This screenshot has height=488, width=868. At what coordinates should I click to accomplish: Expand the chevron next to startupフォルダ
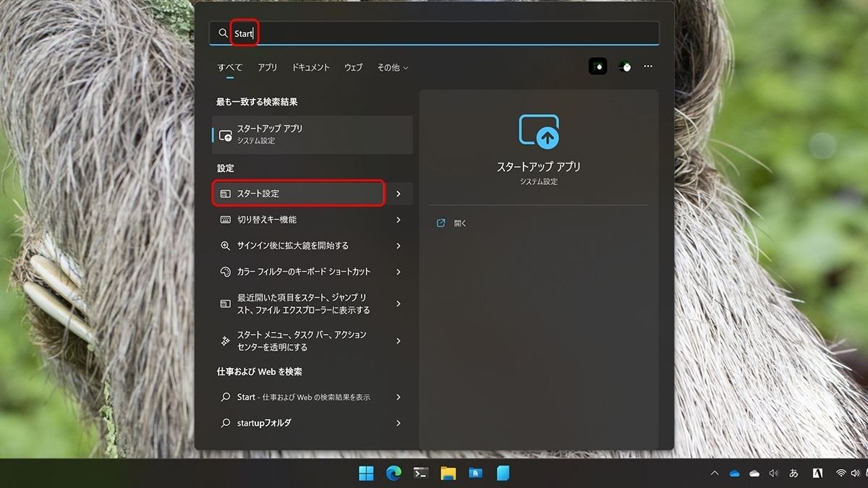tap(399, 423)
